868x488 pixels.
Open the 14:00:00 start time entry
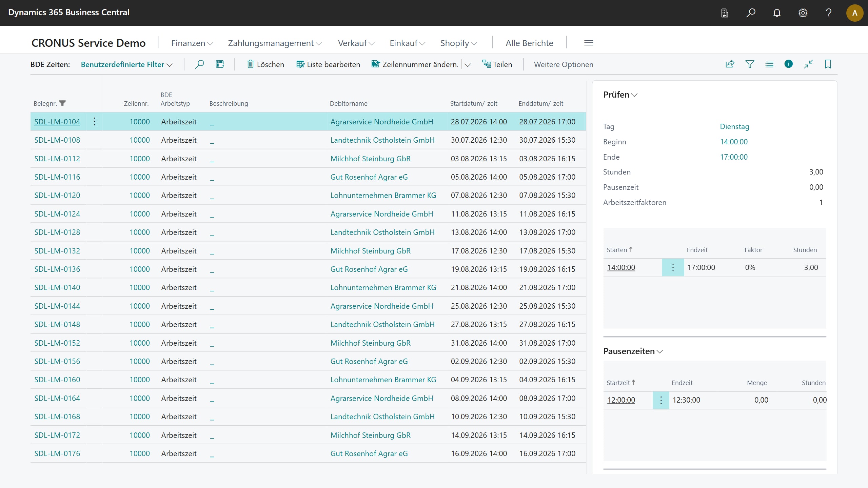pos(621,267)
